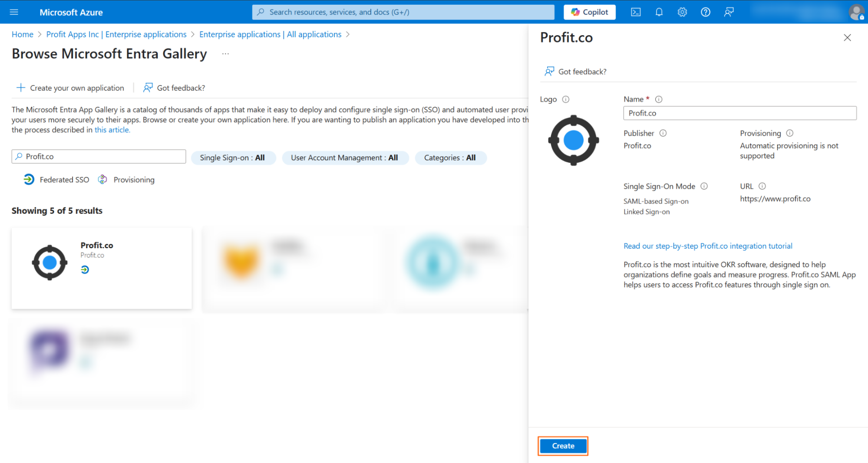Click the https://www.profit.co URL text

pyautogui.click(x=775, y=199)
